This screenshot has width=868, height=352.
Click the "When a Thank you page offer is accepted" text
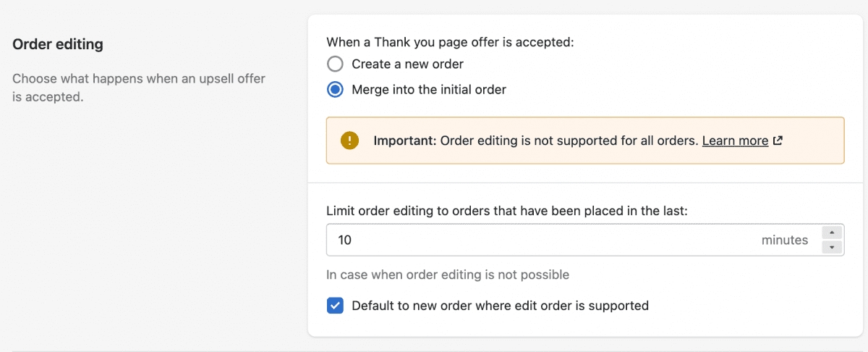[450, 42]
